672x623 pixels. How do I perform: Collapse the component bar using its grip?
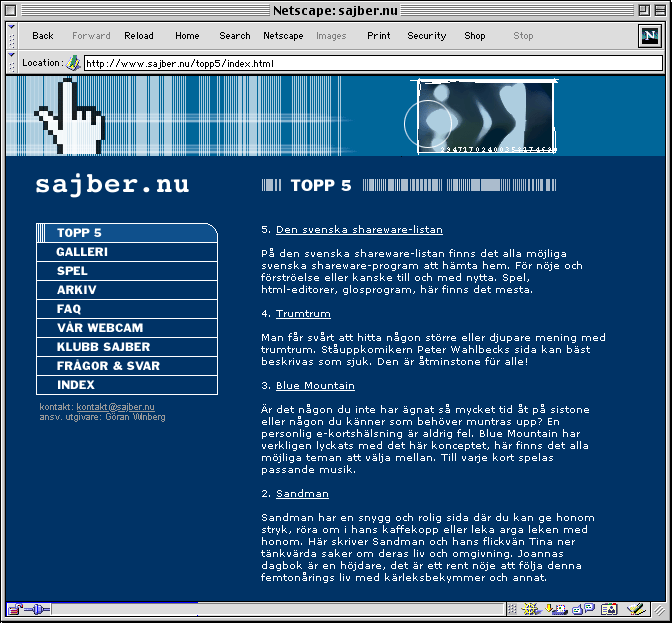512,608
